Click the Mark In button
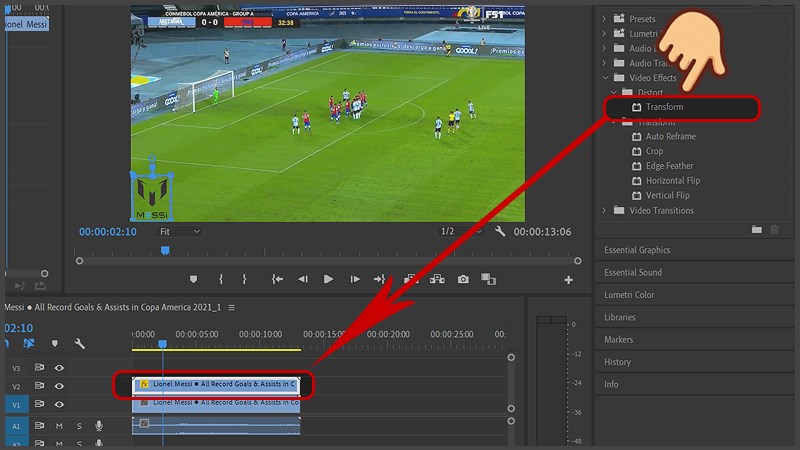 coord(221,279)
